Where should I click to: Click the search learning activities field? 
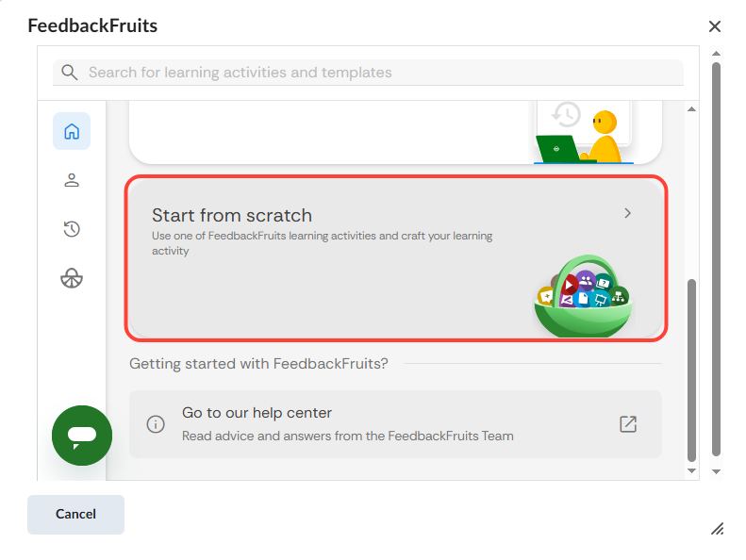coord(377,73)
